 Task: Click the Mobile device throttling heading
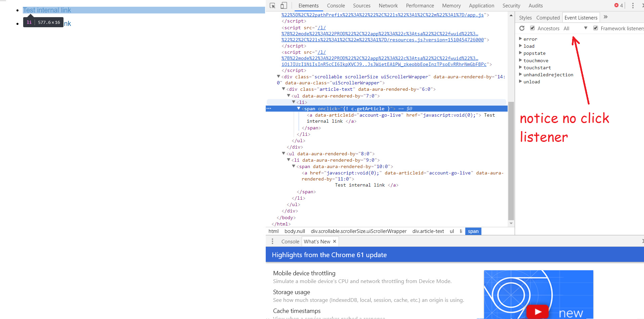coord(304,273)
